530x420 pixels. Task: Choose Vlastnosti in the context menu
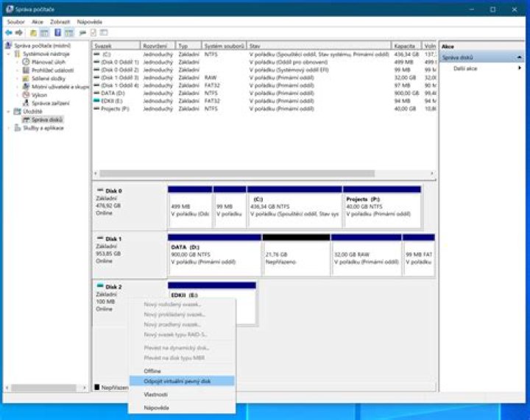(182, 394)
